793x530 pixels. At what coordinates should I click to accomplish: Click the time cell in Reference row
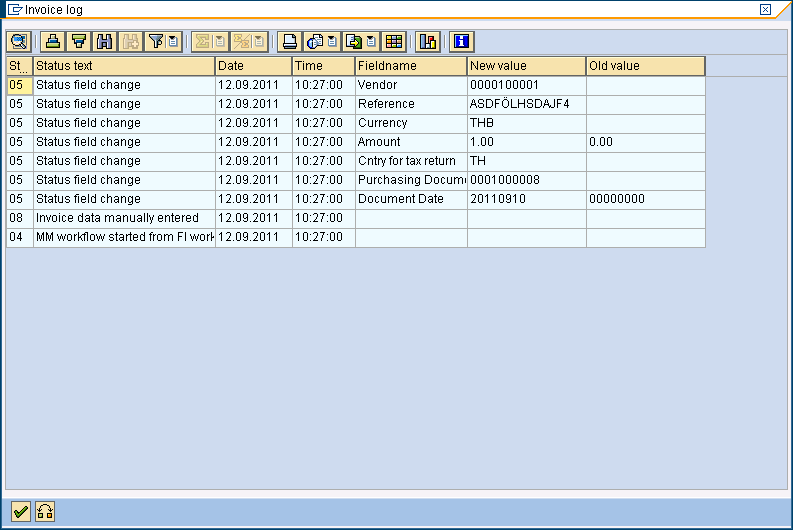[x=324, y=104]
